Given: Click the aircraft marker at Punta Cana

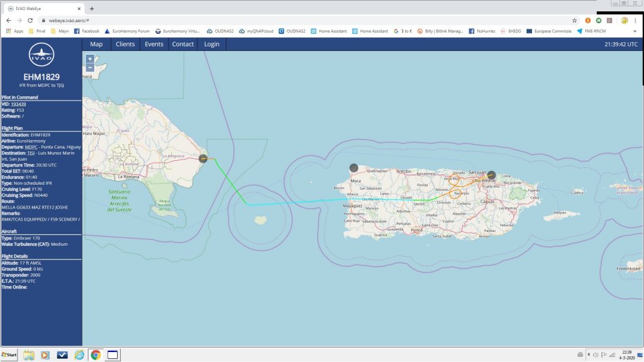Looking at the screenshot, I should [204, 159].
